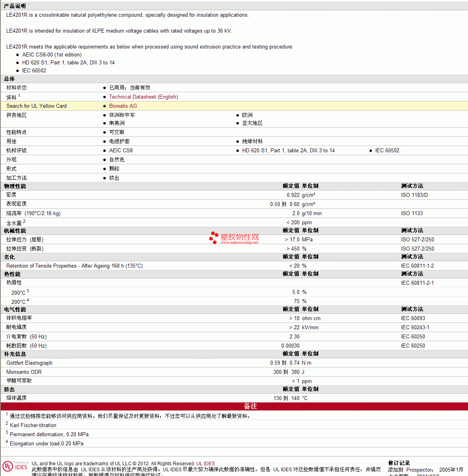
Task: Click the IEC 60811-1-2 test method
Action: [418, 266]
